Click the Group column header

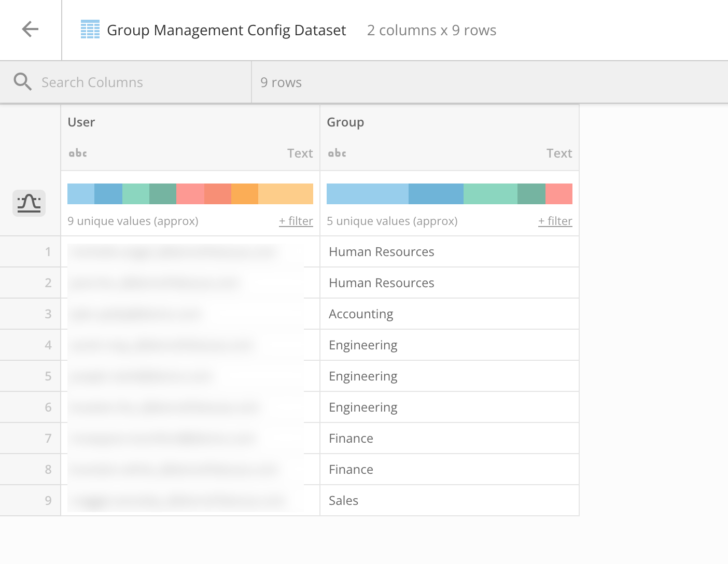point(345,122)
